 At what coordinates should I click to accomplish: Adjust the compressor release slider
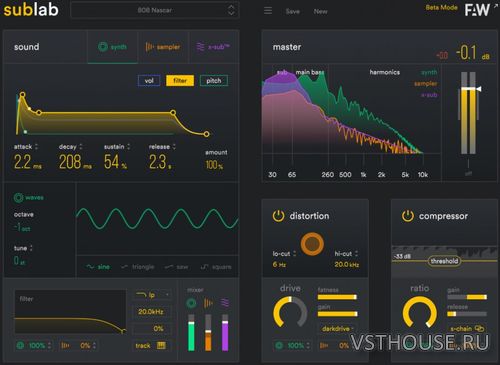[467, 314]
